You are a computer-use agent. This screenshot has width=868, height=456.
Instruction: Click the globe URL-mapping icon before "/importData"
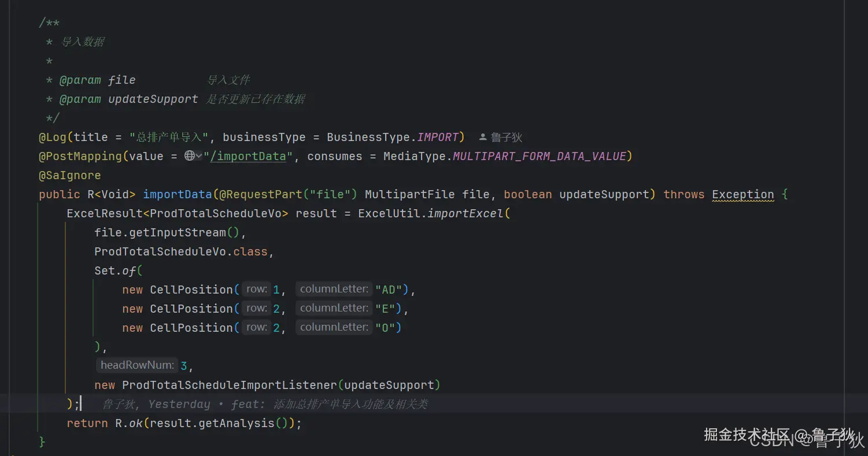click(x=190, y=156)
